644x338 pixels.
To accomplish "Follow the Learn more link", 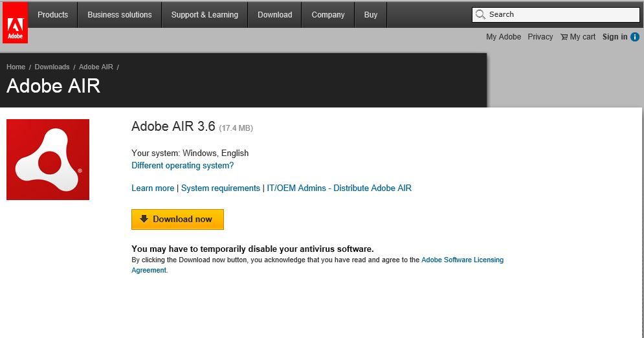I will (153, 188).
